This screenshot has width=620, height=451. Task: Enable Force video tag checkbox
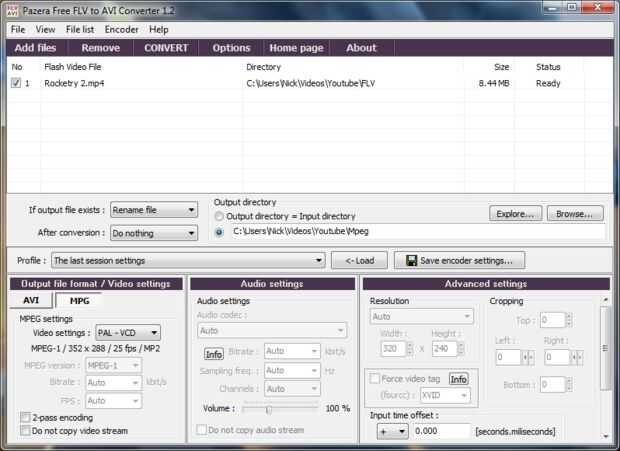tap(375, 379)
